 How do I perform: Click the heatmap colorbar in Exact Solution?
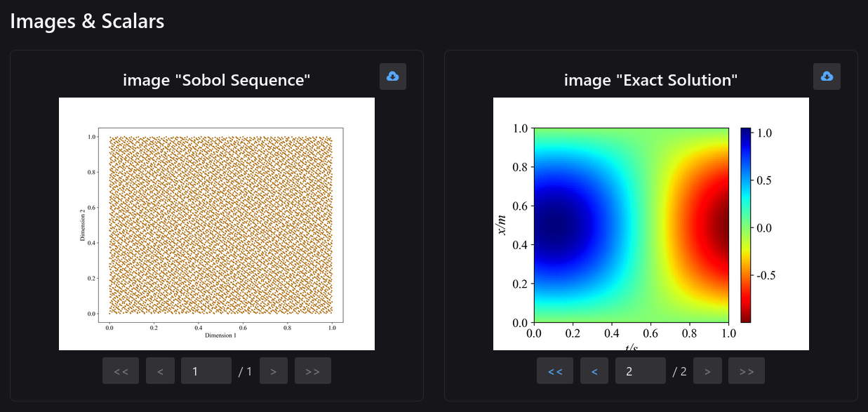(745, 225)
